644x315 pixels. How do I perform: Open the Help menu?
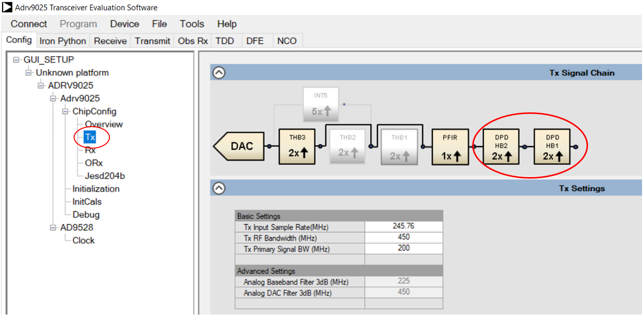coord(227,24)
